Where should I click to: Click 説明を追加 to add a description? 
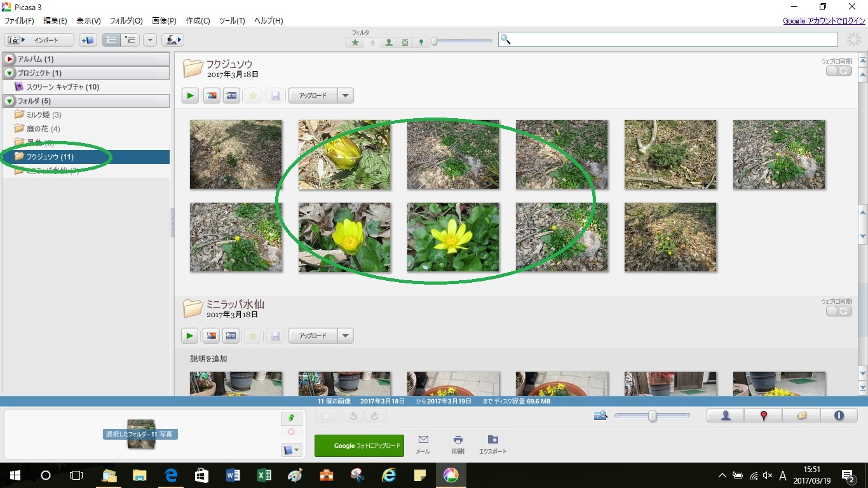208,359
